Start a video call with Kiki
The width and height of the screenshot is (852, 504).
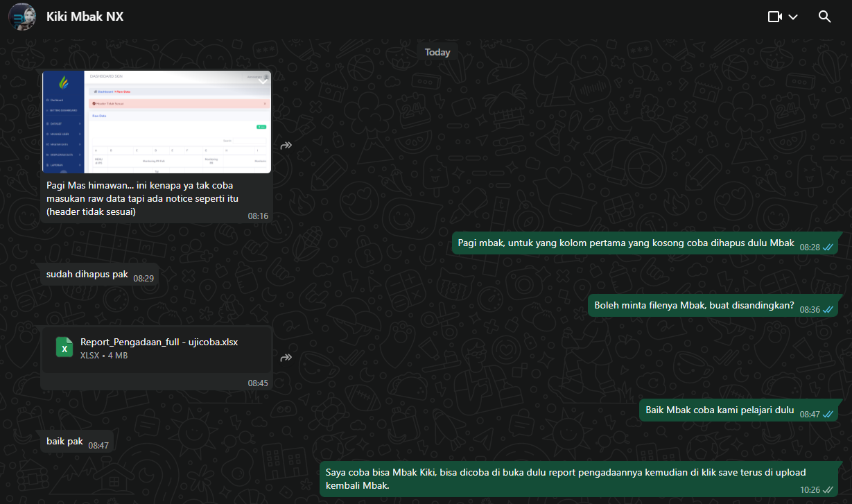click(775, 17)
